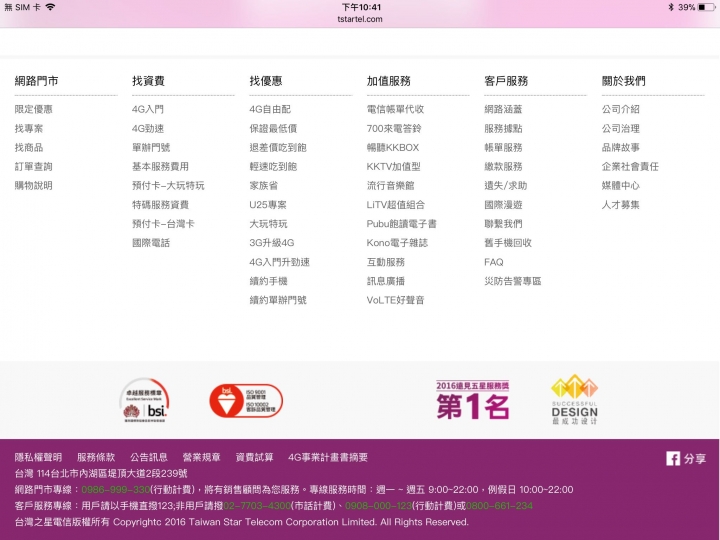Open the 媒體中心 link

tap(621, 186)
